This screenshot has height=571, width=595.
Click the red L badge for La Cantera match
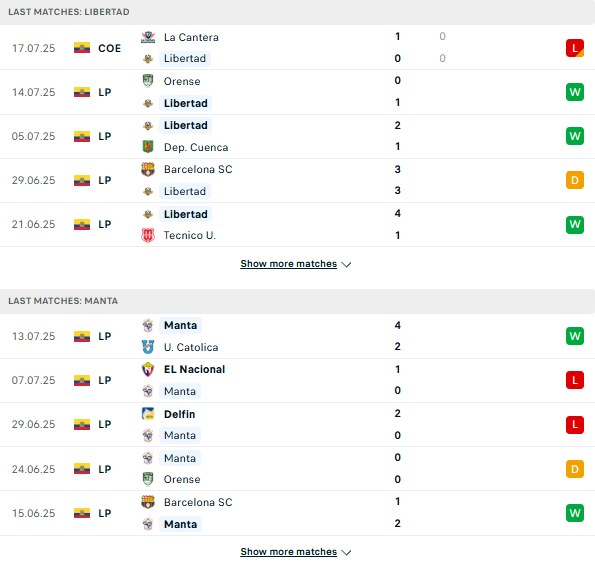point(575,48)
